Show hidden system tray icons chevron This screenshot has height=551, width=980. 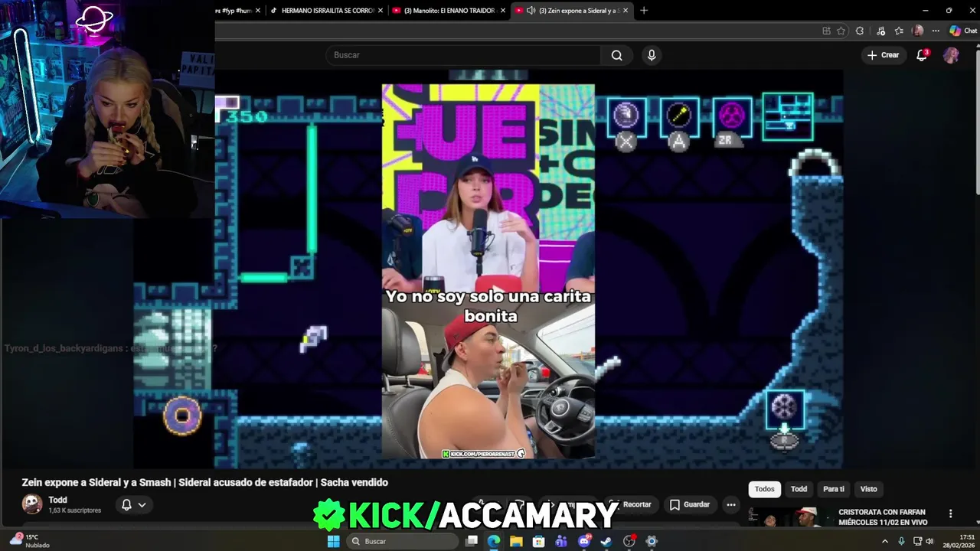point(885,541)
